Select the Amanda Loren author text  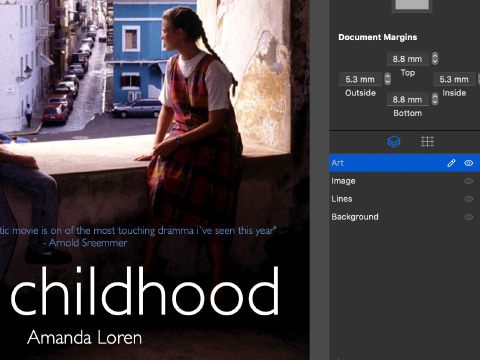[x=85, y=337]
